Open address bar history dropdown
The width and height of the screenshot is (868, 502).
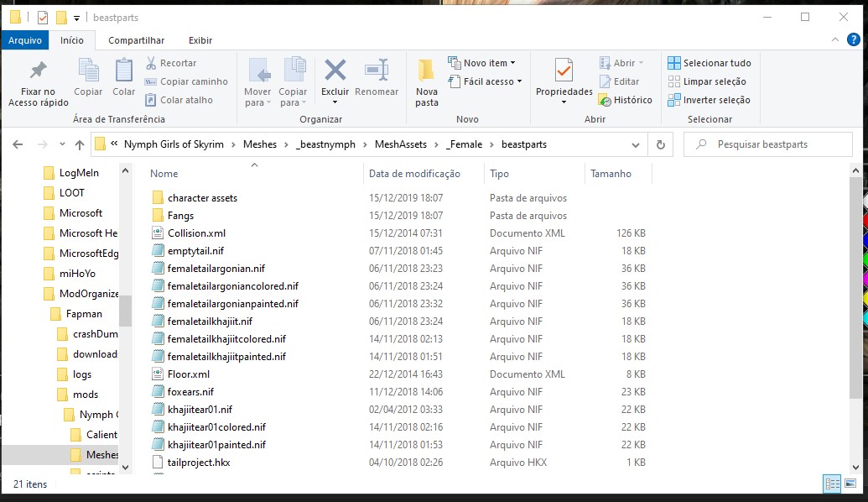click(x=636, y=144)
